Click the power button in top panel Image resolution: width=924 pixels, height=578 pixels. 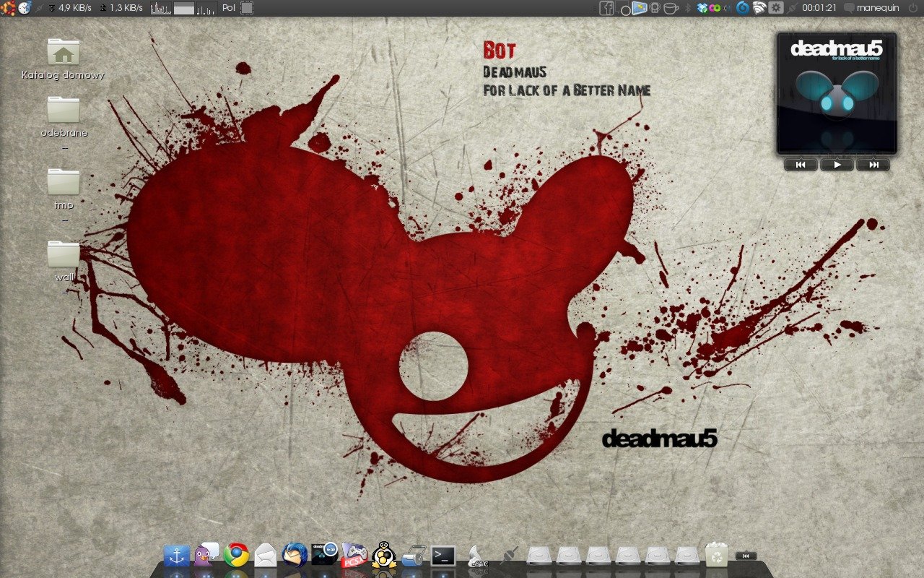pos(913,8)
